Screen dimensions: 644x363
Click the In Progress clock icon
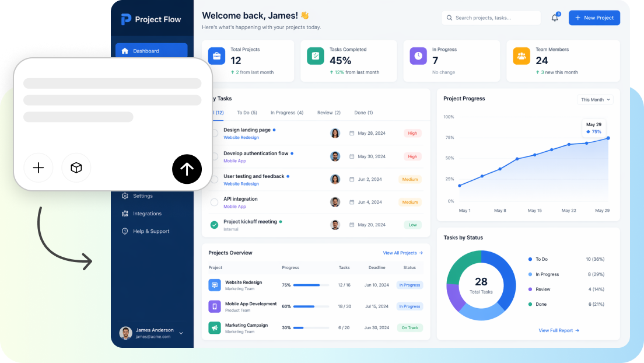tap(418, 56)
